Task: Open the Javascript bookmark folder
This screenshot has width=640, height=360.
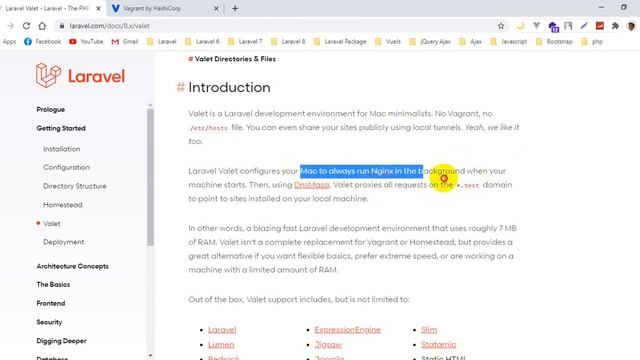Action: 509,42
